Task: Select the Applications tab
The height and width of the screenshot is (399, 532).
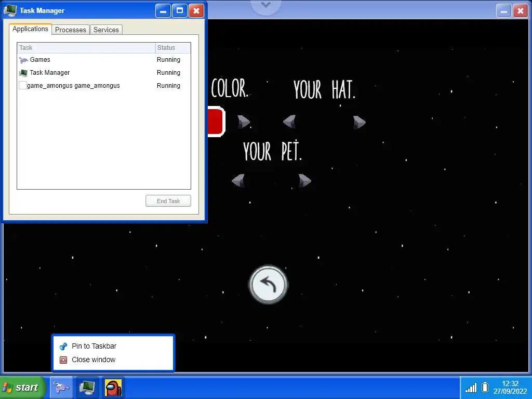Action: 30,29
